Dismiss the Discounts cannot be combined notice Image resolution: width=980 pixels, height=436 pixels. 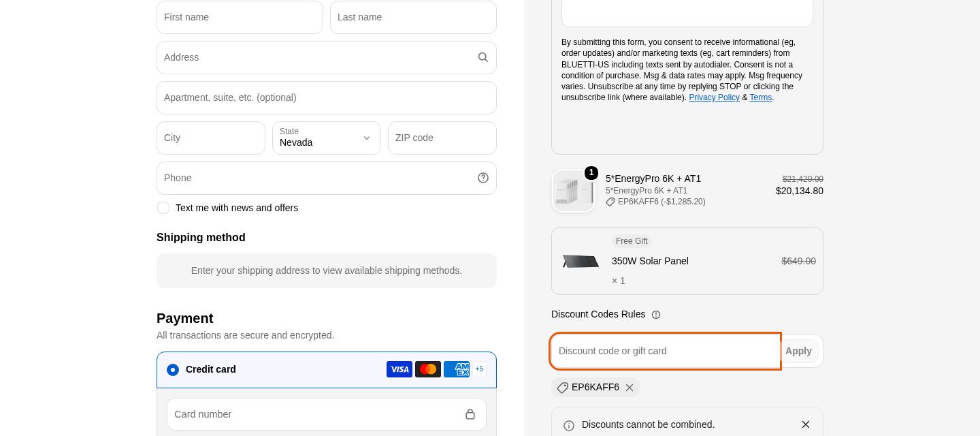click(806, 424)
